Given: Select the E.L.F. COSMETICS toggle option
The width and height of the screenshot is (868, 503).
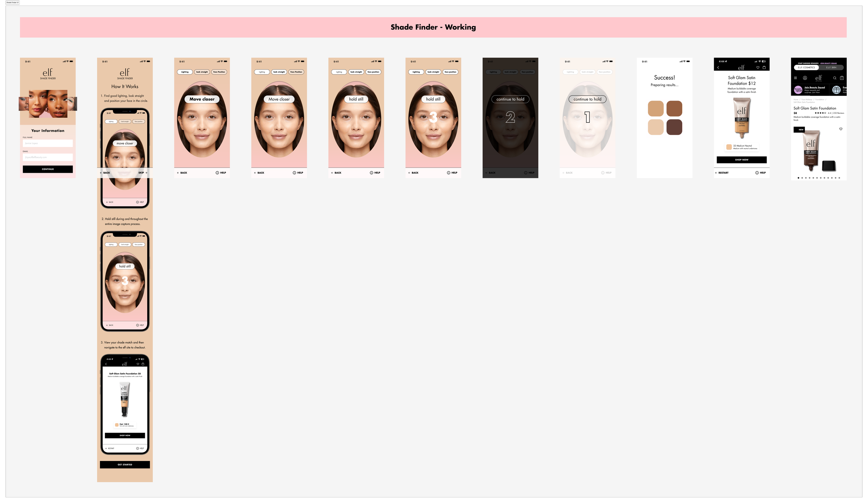Looking at the screenshot, I should click(x=806, y=68).
